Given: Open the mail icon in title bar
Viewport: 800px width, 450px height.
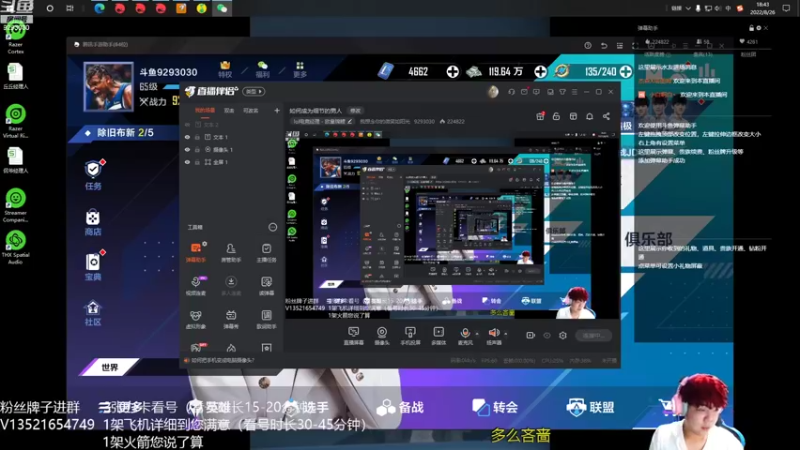Looking at the screenshot, I should [524, 92].
